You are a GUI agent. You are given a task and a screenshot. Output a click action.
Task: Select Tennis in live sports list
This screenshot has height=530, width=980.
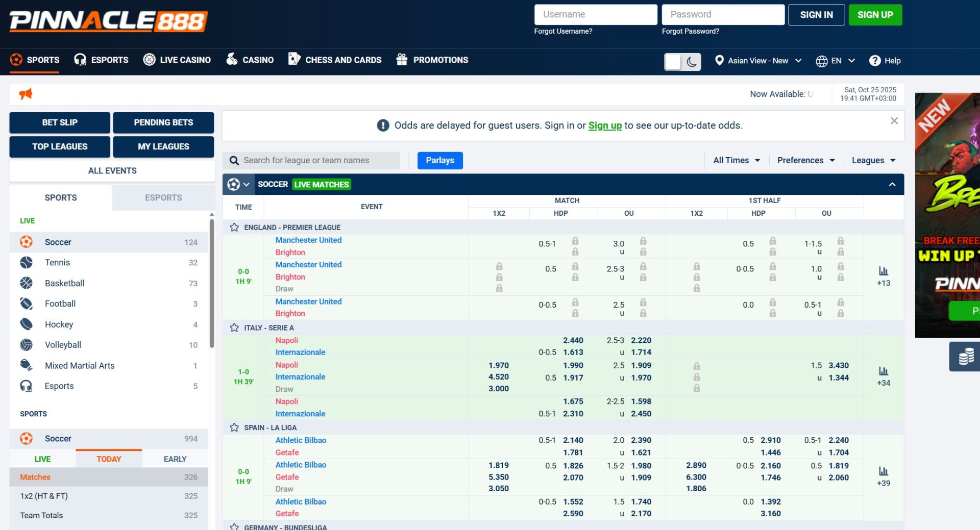[x=57, y=263]
